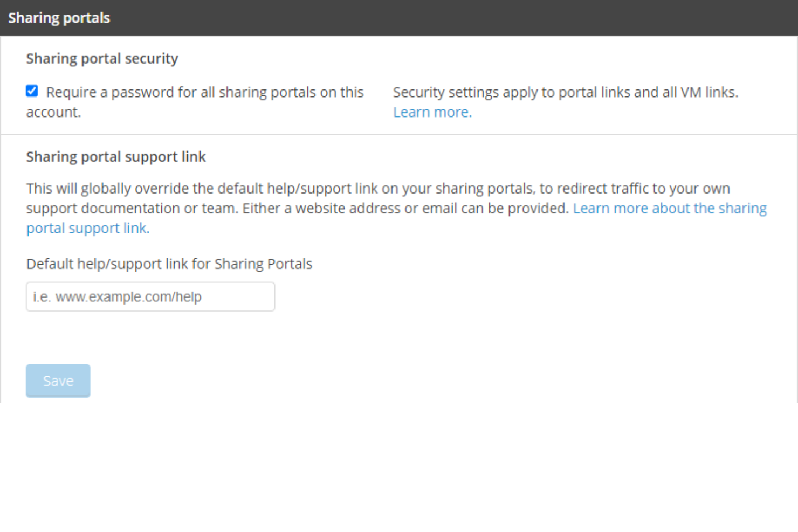798x532 pixels.
Task: Toggle password requirement for sharing portals
Action: click(32, 91)
